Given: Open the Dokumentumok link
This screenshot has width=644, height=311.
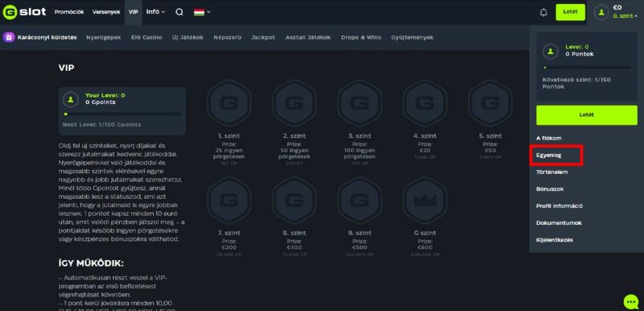Looking at the screenshot, I should coord(559,222).
